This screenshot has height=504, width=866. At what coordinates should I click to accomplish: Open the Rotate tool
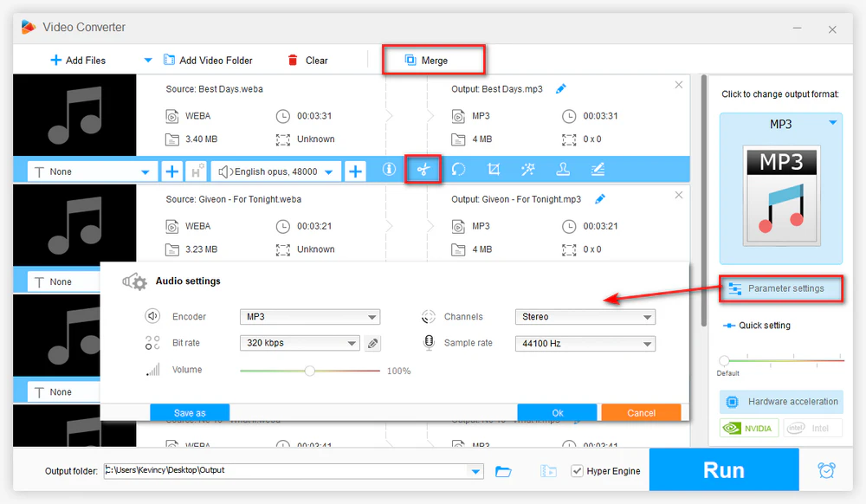(458, 170)
